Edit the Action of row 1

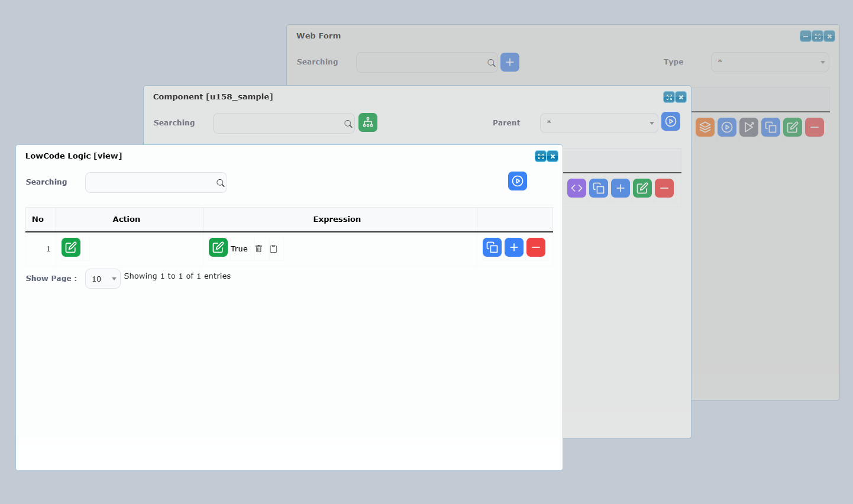(x=71, y=247)
